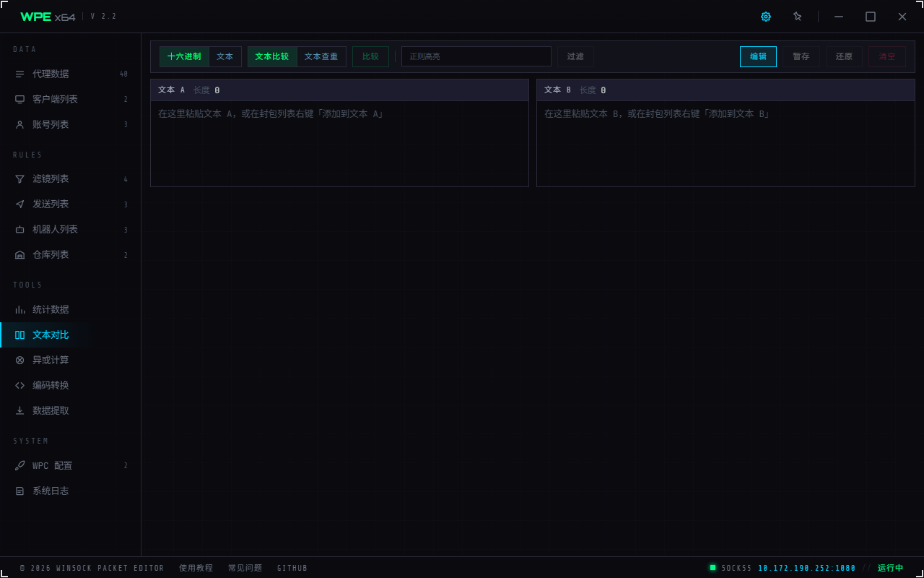Click the red 清空 clear button
Image resolution: width=924 pixels, height=578 pixels.
[887, 56]
